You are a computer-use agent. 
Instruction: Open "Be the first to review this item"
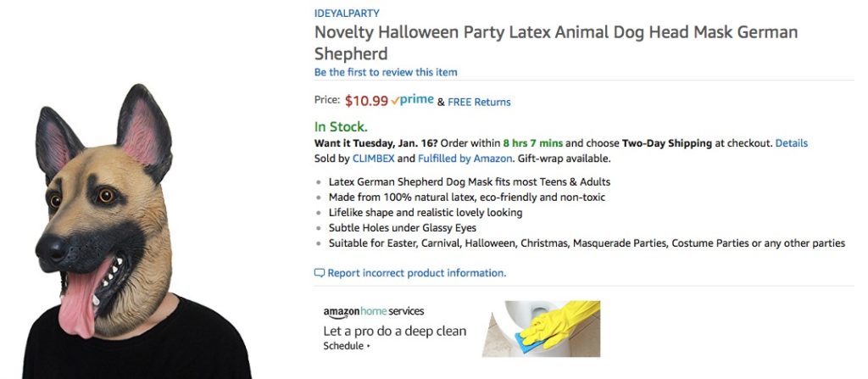tap(386, 72)
